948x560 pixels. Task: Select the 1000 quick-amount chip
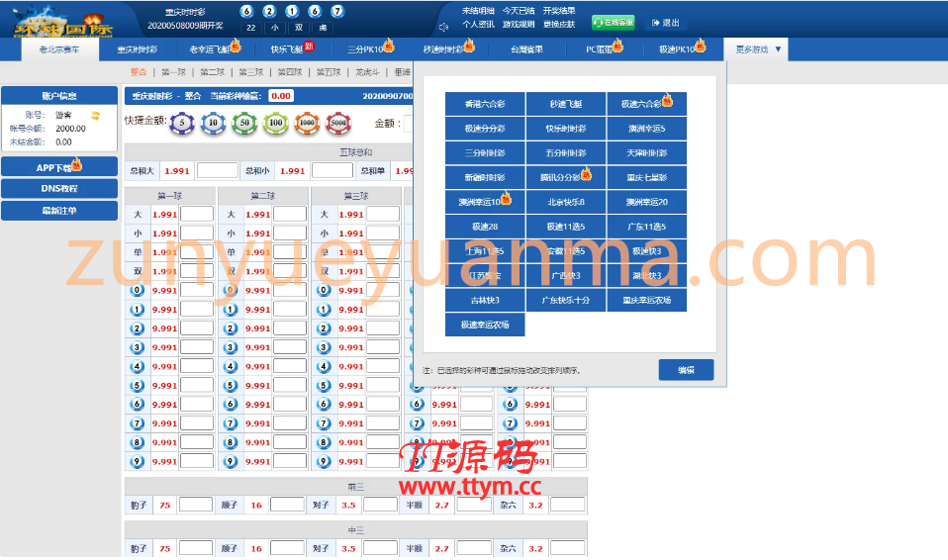307,123
